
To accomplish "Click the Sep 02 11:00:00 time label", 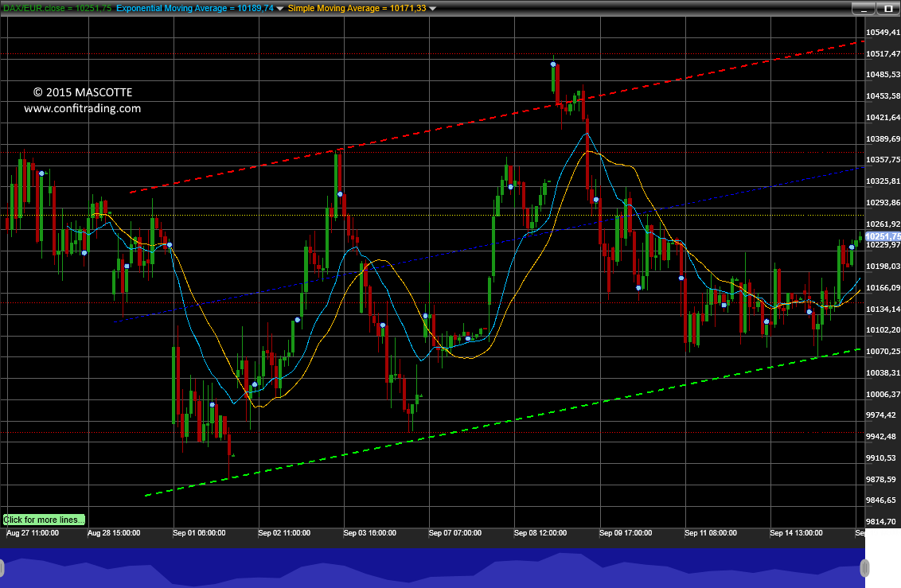I will click(284, 533).
